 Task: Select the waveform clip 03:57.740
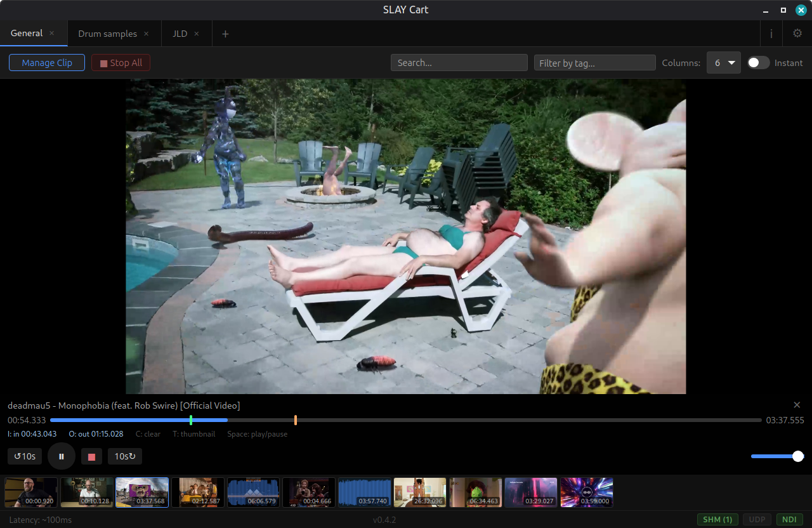coord(365,492)
